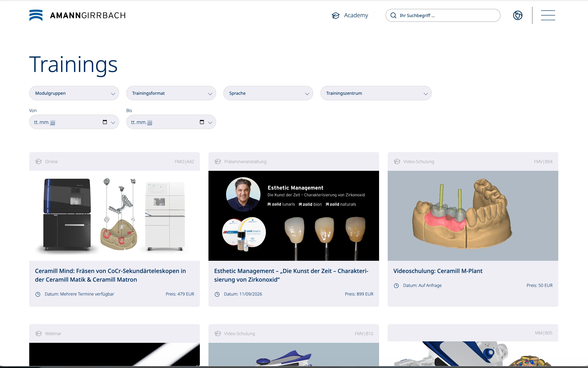Click the clock icon beside Datum: 11/09/2026
This screenshot has width=588, height=368.
[217, 294]
